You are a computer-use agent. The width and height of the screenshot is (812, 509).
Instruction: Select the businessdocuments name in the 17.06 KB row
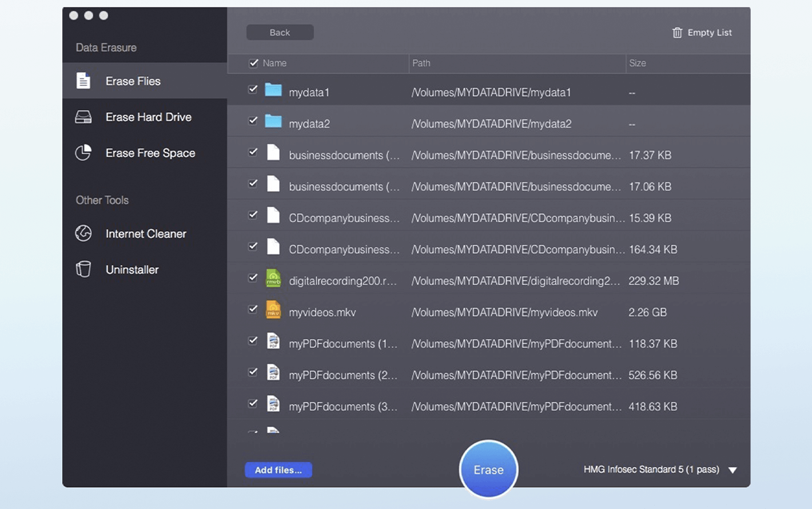(x=344, y=186)
